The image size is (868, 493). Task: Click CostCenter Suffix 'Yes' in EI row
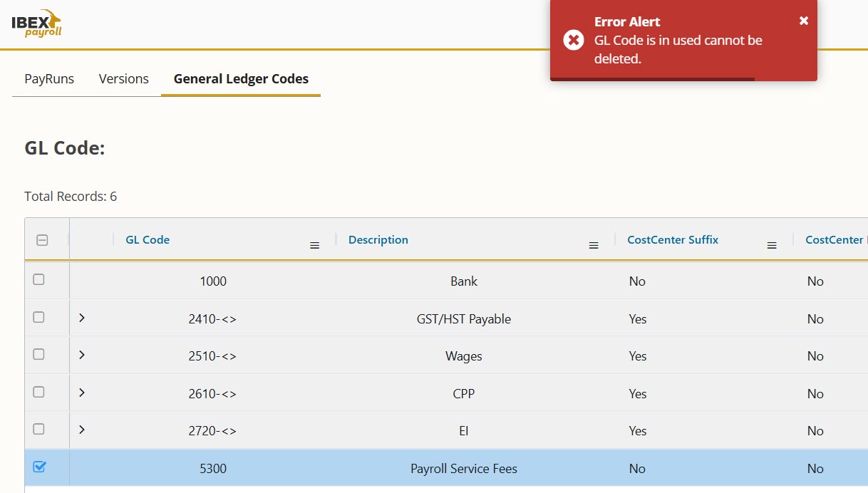tap(638, 431)
